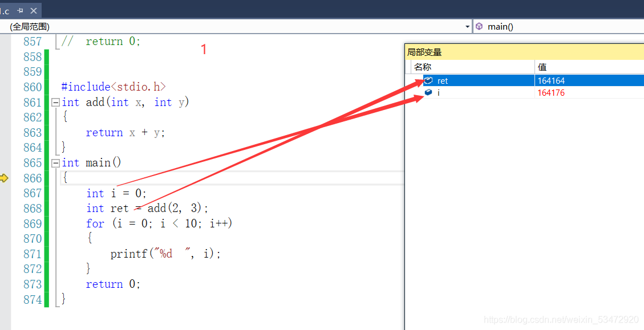The image size is (644, 330).
Task: Click line number 860 in gutter
Action: tap(33, 87)
